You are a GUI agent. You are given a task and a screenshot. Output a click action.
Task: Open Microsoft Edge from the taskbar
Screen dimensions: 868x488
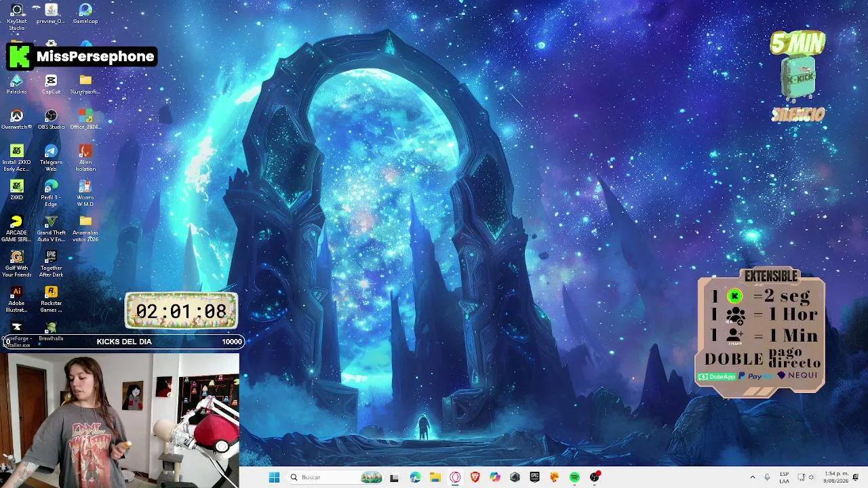tap(415, 477)
